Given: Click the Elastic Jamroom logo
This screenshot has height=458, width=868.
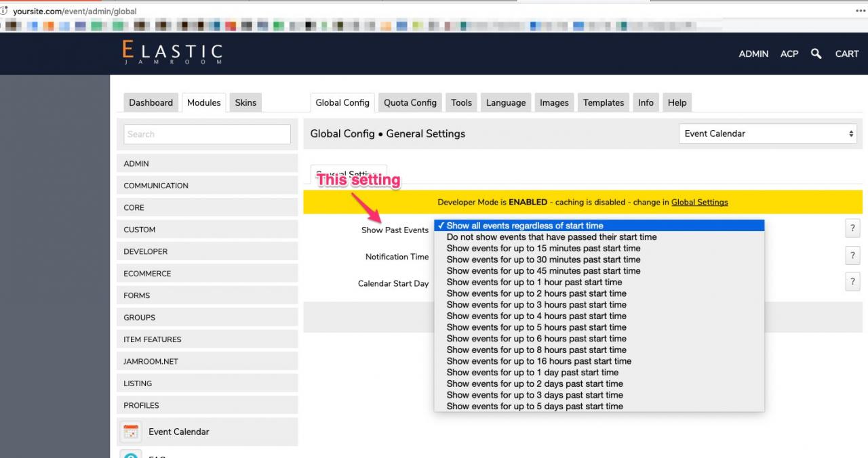Looking at the screenshot, I should click(x=172, y=53).
